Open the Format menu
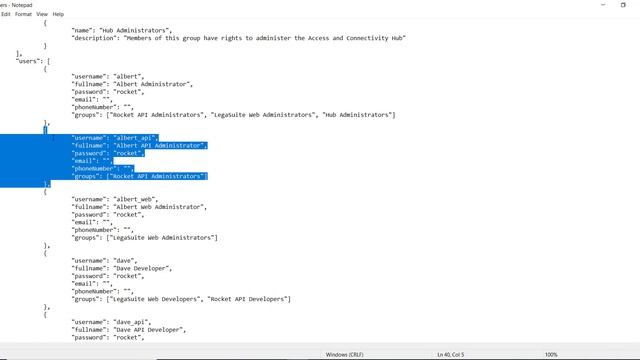Screen dimensions: 640x360 (23, 14)
